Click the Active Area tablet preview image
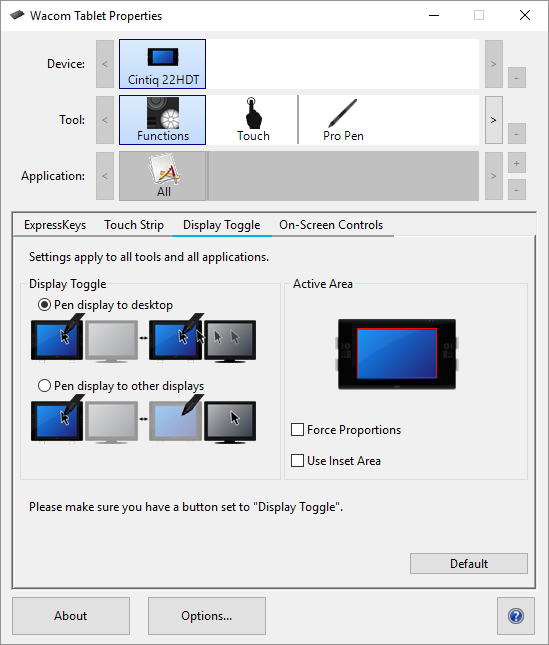 click(397, 354)
